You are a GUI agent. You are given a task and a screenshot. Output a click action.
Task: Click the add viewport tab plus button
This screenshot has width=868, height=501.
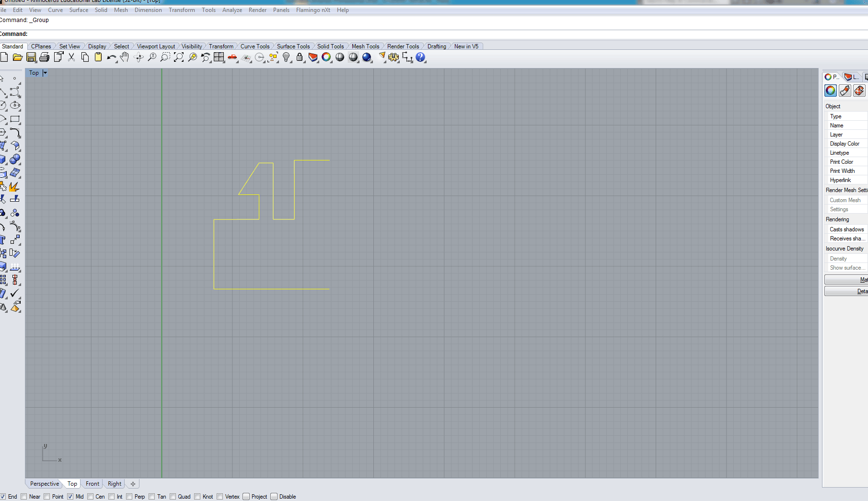pos(133,484)
